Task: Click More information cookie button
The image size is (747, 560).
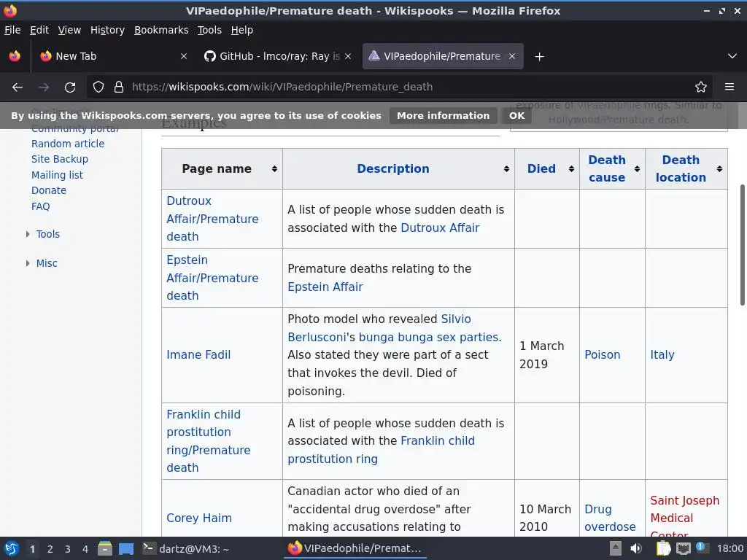Action: 443,116
